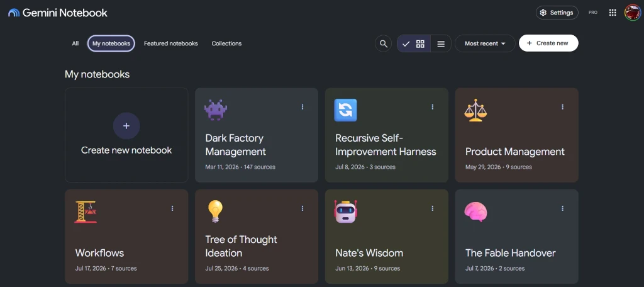644x287 pixels.
Task: Open the Most recent sort dropdown
Action: click(x=485, y=43)
